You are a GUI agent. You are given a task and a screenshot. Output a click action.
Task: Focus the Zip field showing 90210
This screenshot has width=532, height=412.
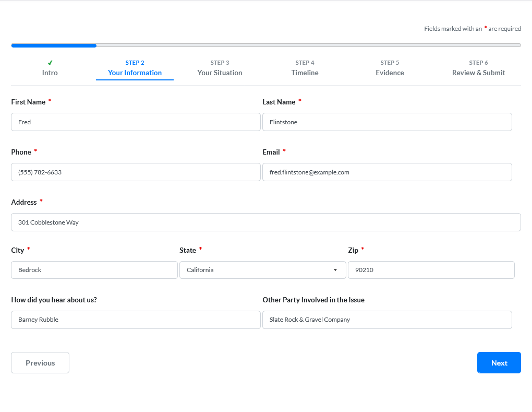(x=431, y=270)
